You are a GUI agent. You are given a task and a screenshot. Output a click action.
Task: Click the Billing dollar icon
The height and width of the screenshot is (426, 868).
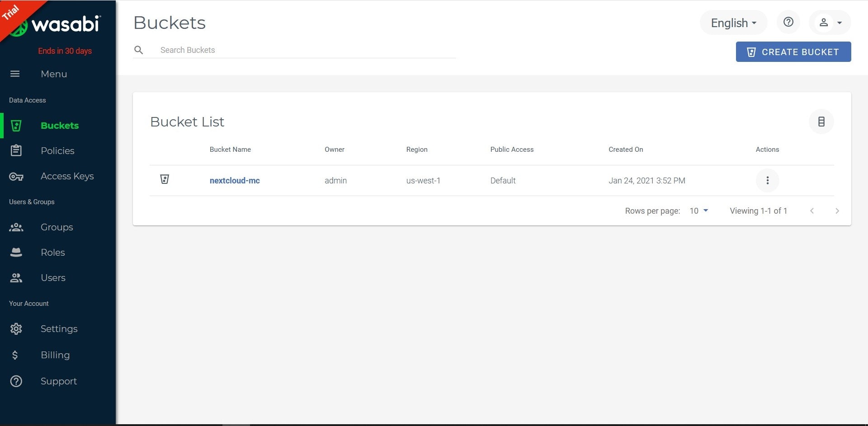coord(15,355)
